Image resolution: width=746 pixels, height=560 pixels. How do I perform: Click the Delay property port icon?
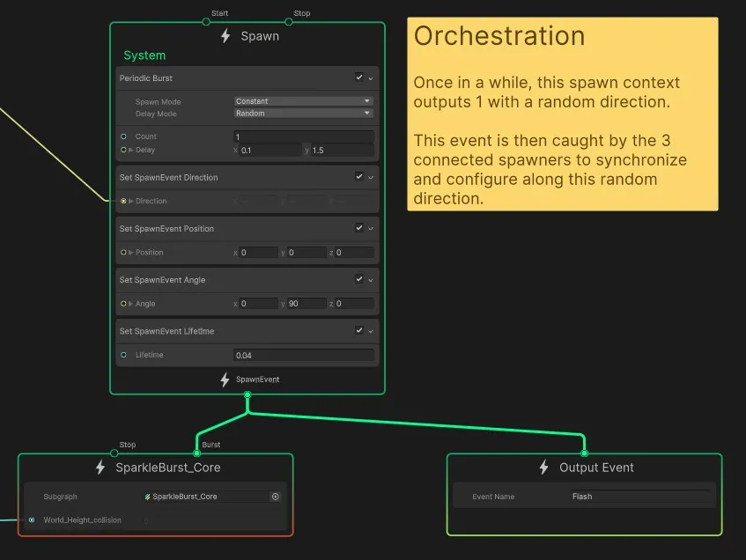click(x=123, y=150)
